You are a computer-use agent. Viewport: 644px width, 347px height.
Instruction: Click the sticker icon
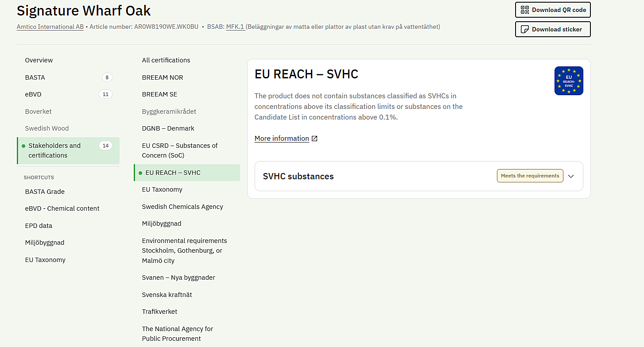pos(525,29)
